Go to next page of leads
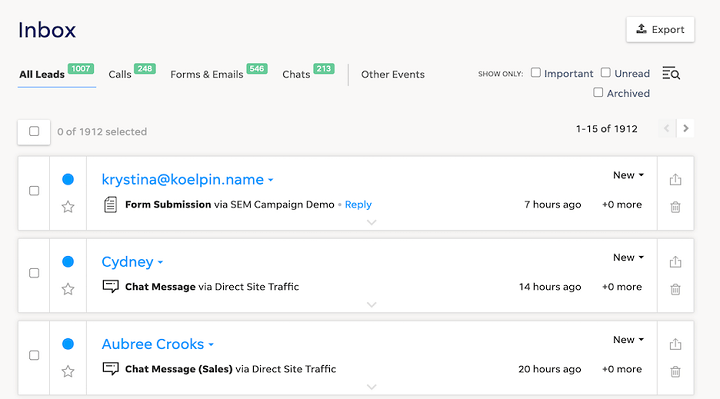 pos(686,129)
